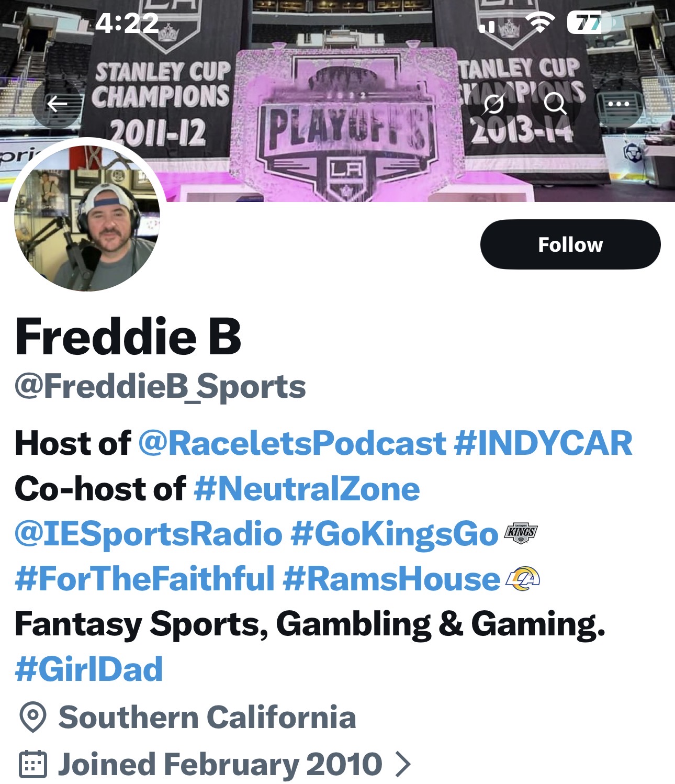Open the #GoKingsGo hashtag

394,534
